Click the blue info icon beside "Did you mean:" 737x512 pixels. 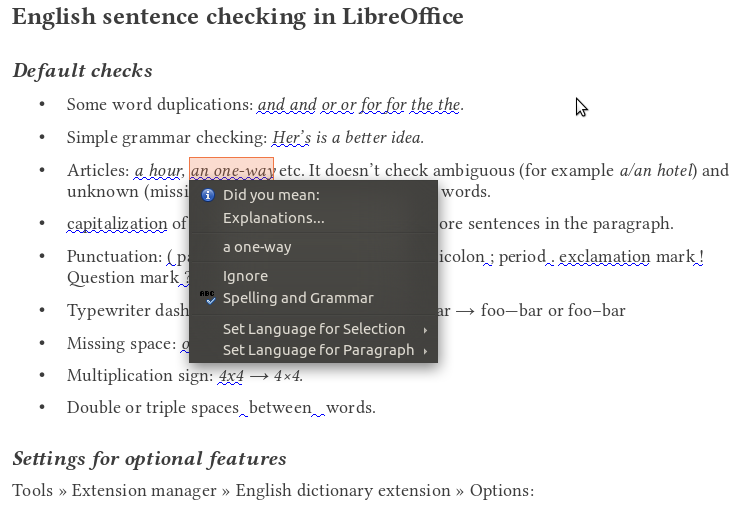(x=207, y=195)
